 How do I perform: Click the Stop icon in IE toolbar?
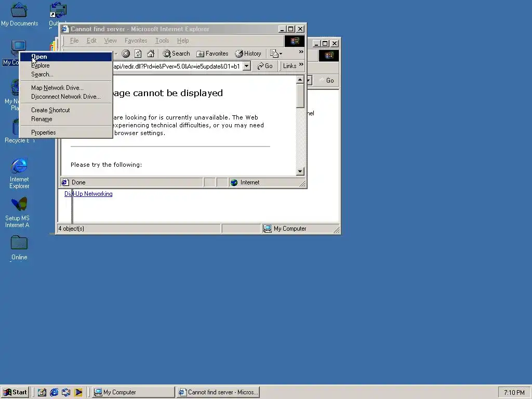pyautogui.click(x=126, y=54)
